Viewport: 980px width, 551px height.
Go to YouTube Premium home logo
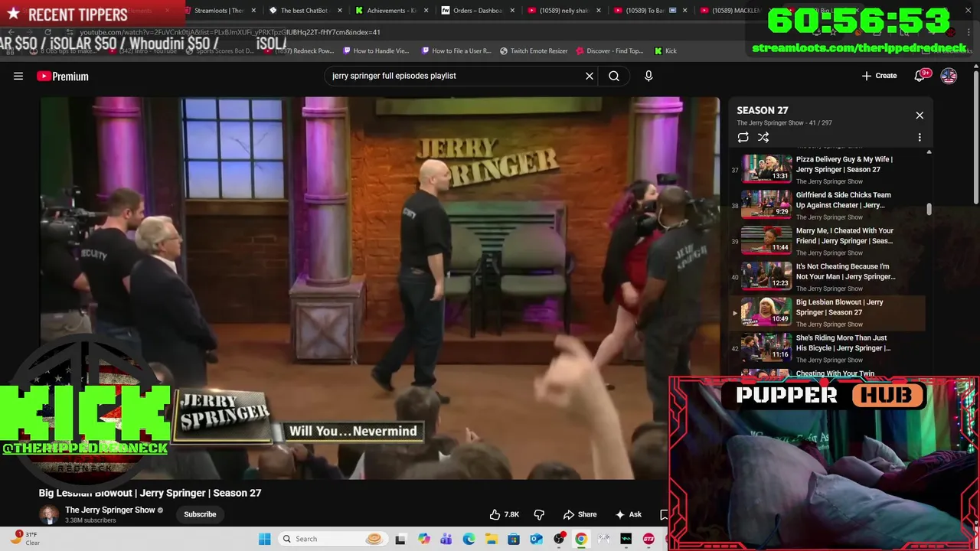click(63, 76)
